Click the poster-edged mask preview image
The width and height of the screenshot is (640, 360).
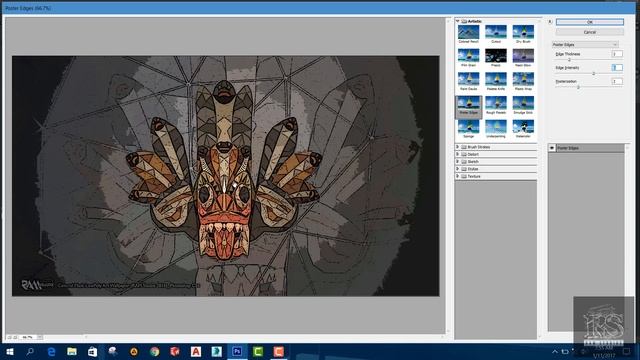[225, 176]
